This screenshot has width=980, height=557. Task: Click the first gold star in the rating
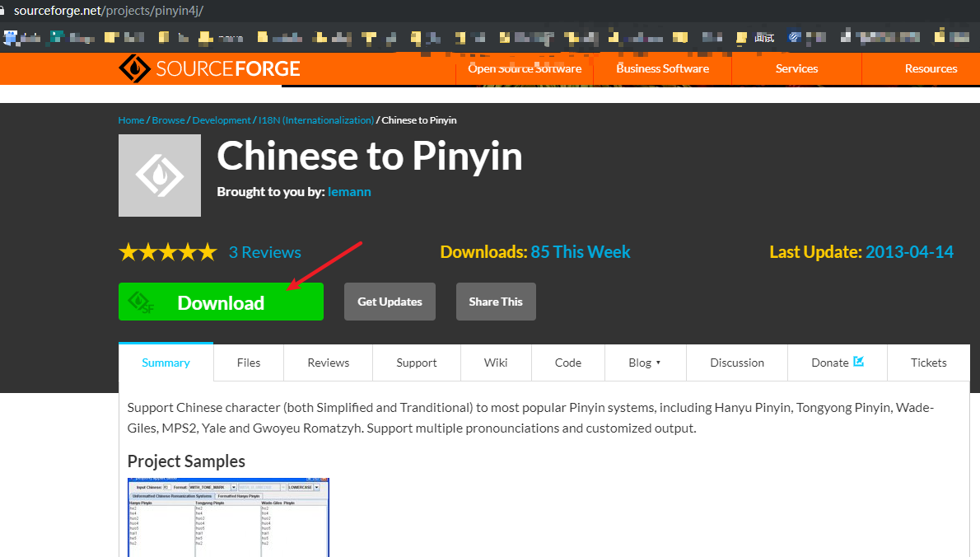click(x=128, y=251)
